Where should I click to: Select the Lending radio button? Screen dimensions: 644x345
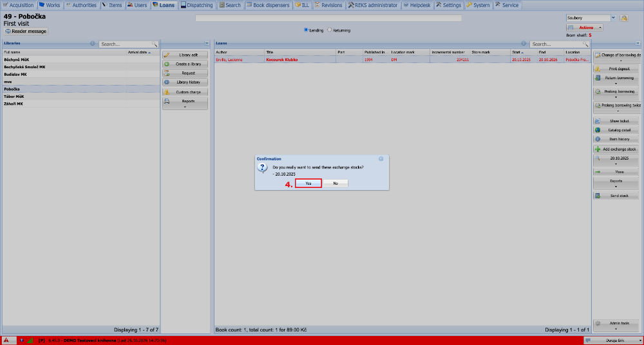[x=305, y=30]
